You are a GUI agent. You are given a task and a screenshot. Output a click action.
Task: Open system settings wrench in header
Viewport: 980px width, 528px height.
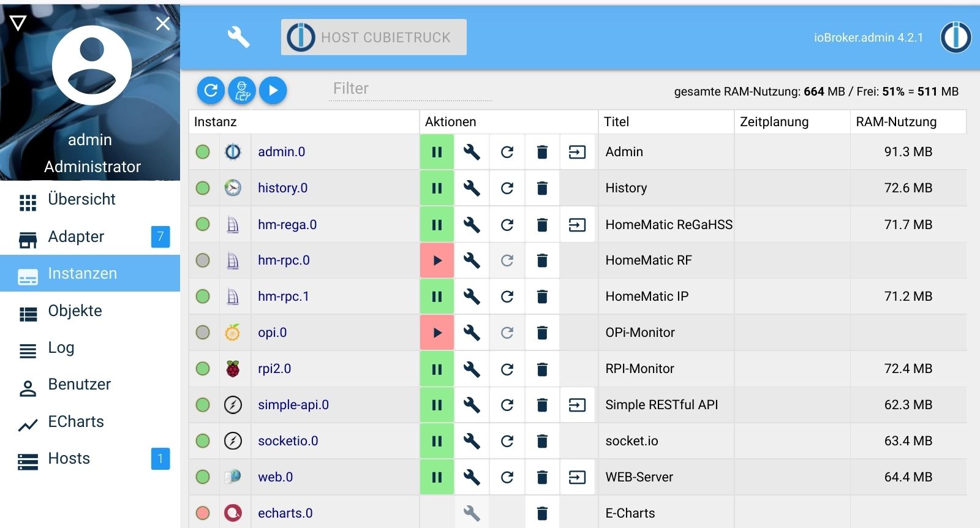[238, 37]
